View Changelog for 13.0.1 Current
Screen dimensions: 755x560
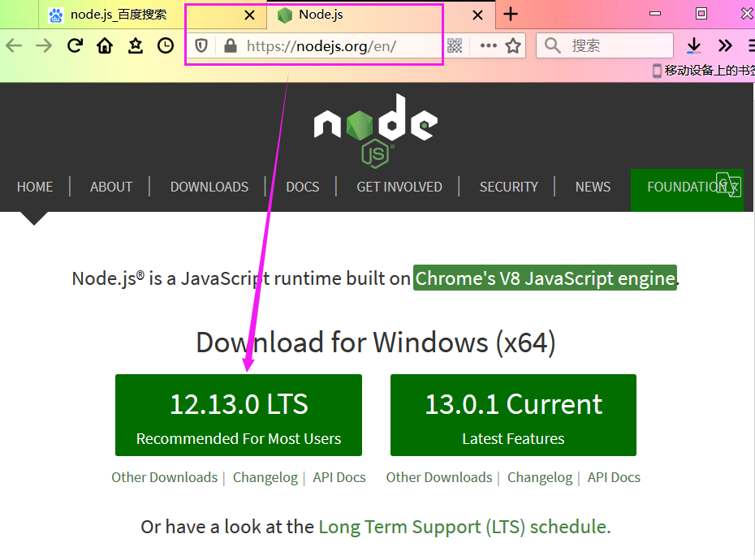(540, 477)
